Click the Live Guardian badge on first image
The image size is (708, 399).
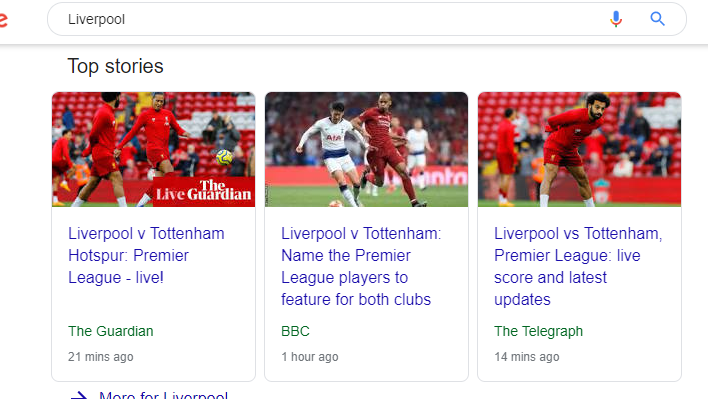(x=204, y=191)
